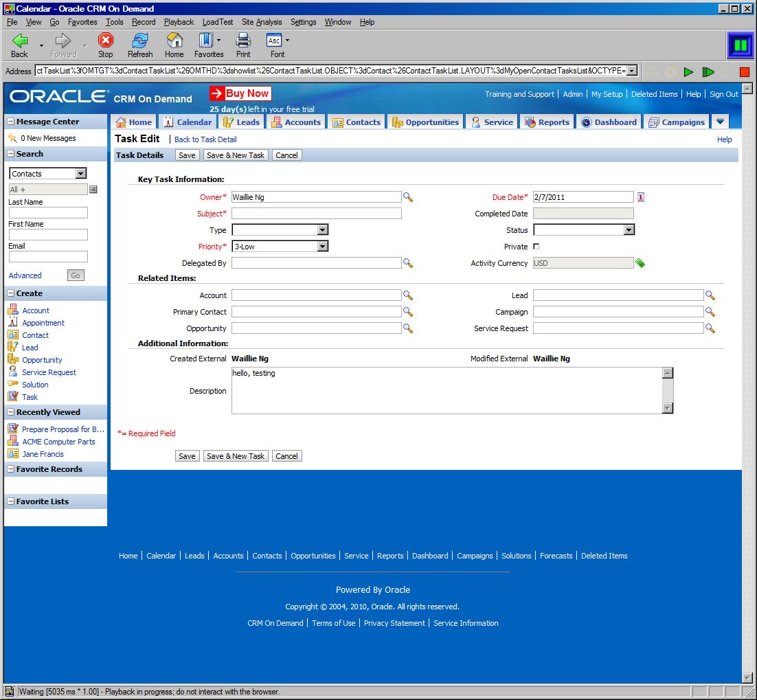The height and width of the screenshot is (700, 757).
Task: Click the top Save & New Task button
Action: (236, 155)
